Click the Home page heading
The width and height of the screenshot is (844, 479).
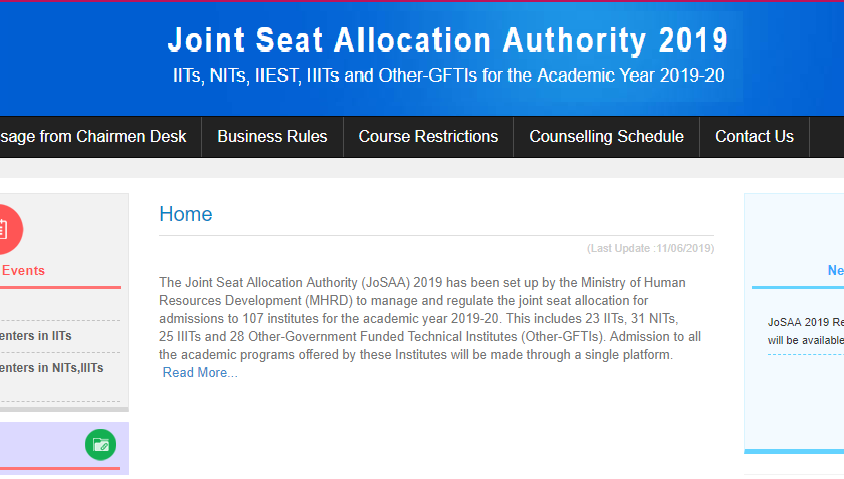186,214
